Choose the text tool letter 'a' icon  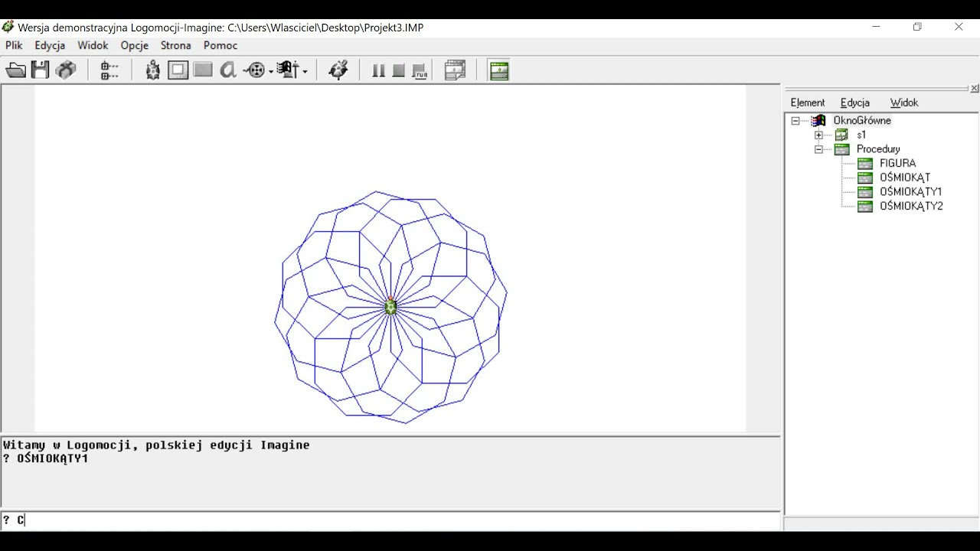click(x=228, y=70)
